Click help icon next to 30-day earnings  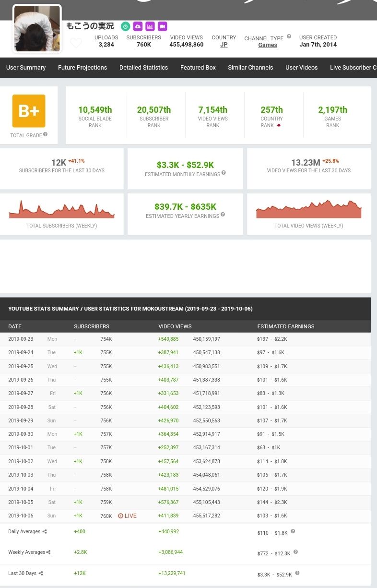[x=297, y=573]
